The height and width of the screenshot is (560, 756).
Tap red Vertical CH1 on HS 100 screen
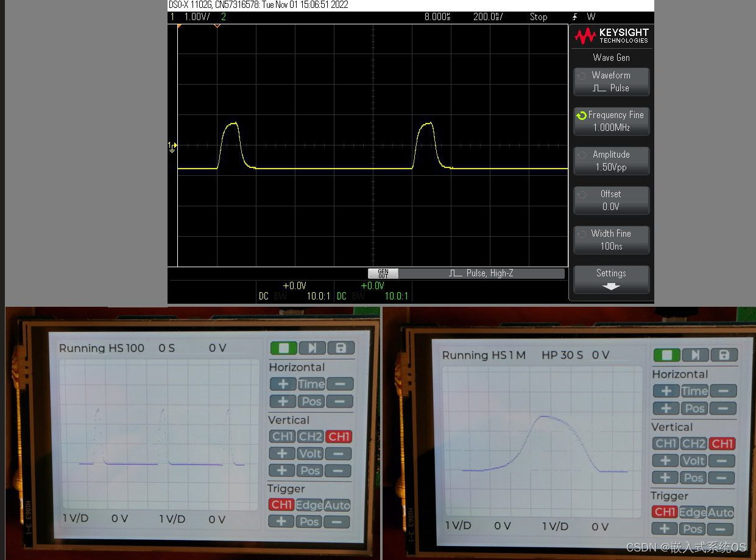click(x=339, y=436)
